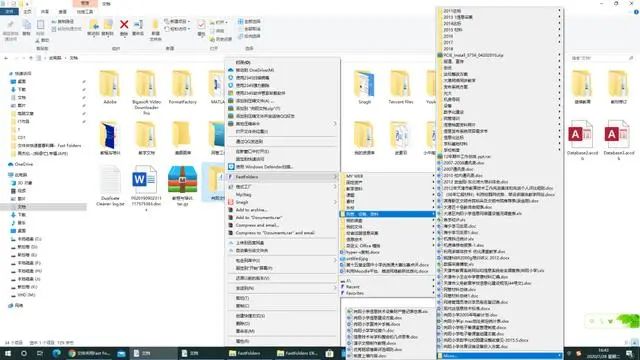The height and width of the screenshot is (360, 640).
Task: Select the Fast Folders item in navigation pane
Action: pos(49,145)
